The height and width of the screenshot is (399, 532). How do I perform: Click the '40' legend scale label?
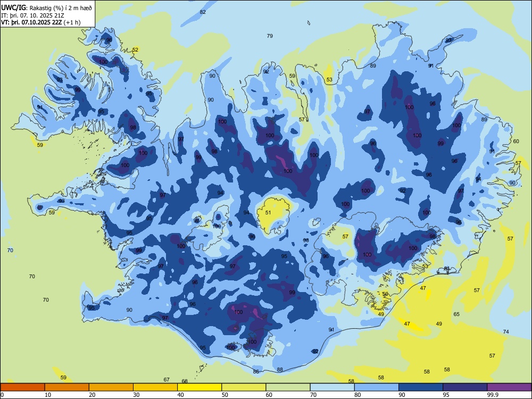tap(180, 395)
